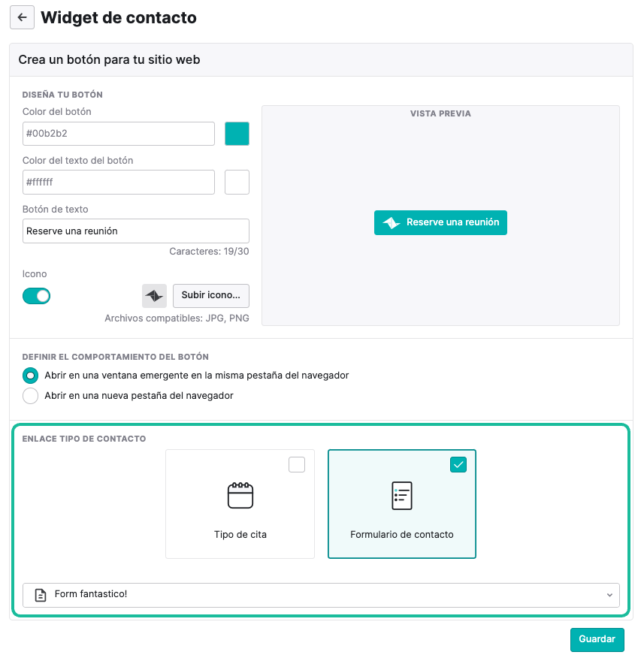The image size is (644, 661).
Task: Click the Botón de texto input field
Action: (x=136, y=231)
